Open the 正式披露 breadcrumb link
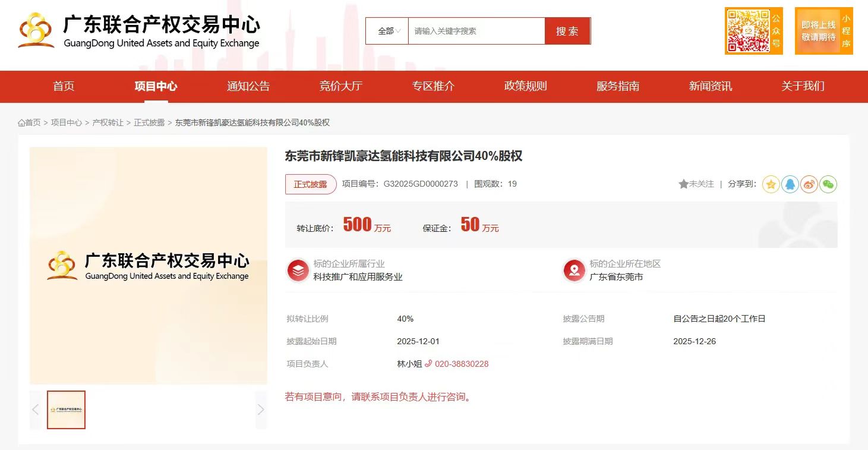This screenshot has height=450, width=868. (149, 122)
